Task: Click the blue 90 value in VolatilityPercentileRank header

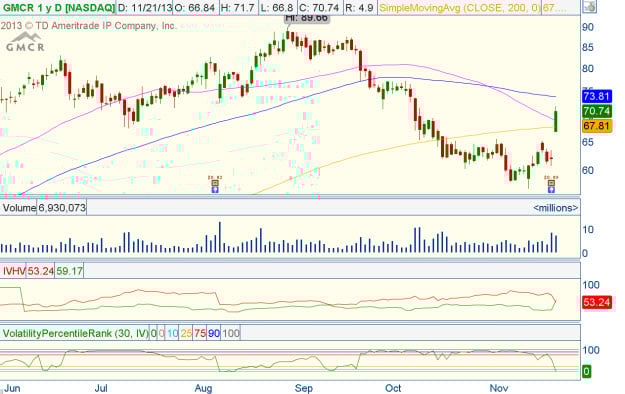Action: point(214,333)
